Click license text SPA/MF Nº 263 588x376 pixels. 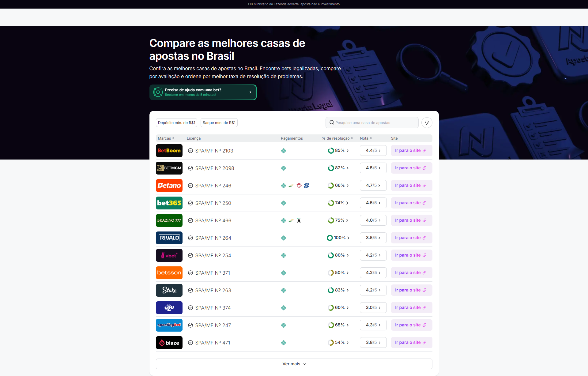pos(213,290)
